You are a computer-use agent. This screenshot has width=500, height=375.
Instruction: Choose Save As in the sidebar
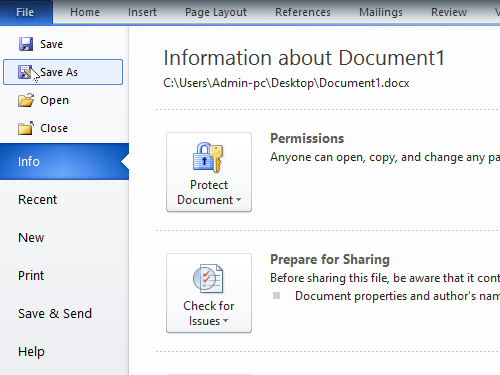point(63,72)
